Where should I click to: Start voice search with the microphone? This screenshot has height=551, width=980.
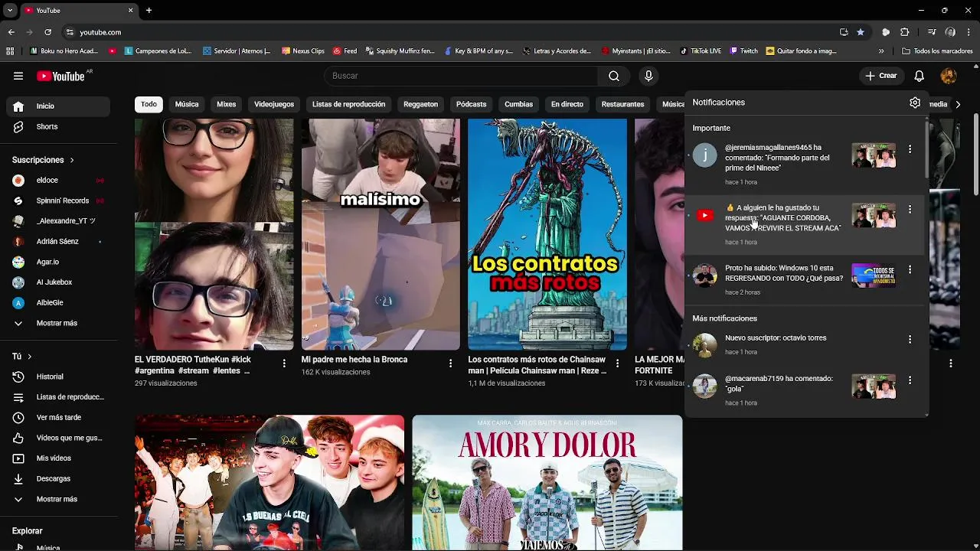648,76
